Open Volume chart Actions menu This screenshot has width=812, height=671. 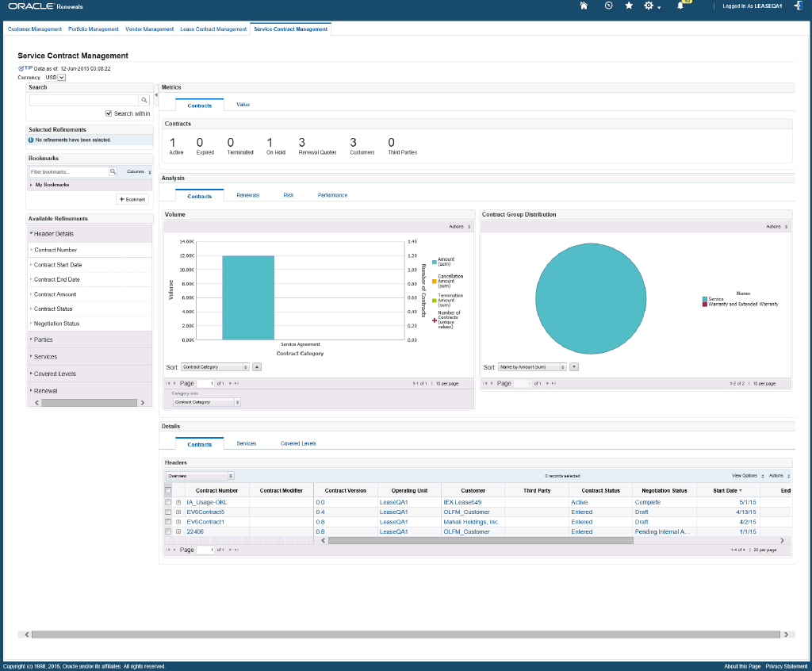[x=459, y=226]
